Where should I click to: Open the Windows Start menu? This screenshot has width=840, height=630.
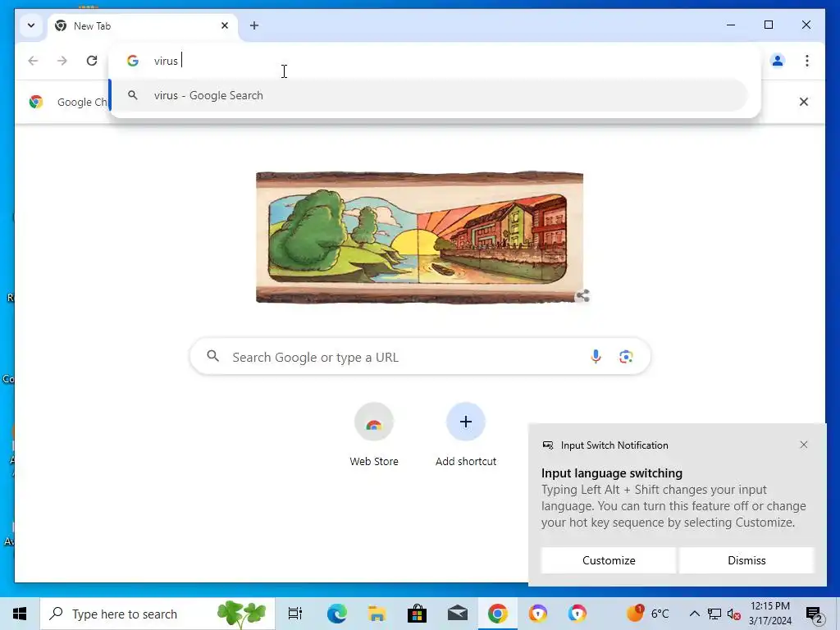[x=20, y=614]
